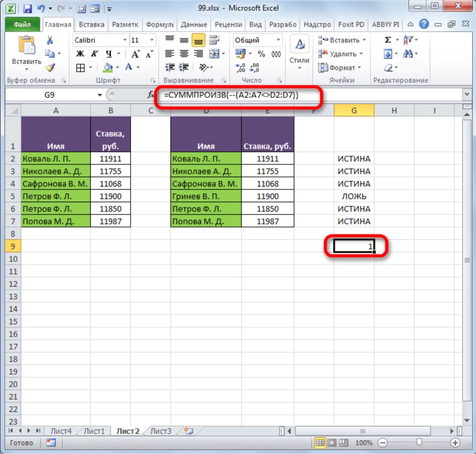This screenshot has width=476, height=454.
Task: Open the insert function fx button
Action: tap(151, 94)
